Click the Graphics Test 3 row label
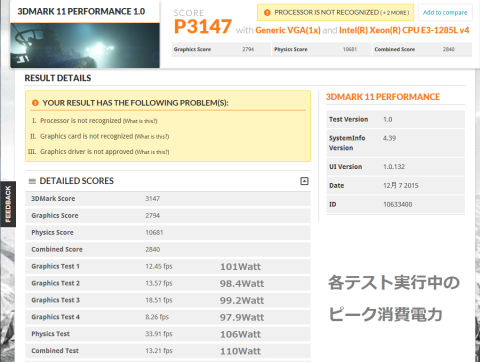480x362 pixels. 55,300
